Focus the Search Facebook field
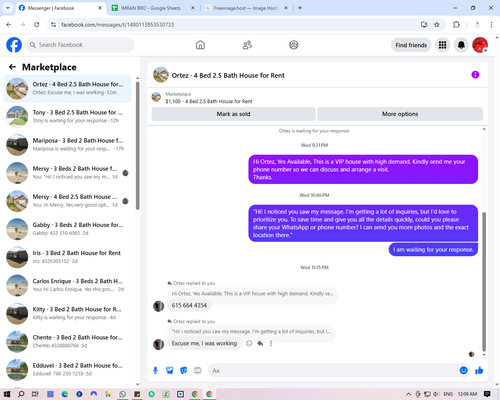Image resolution: width=500 pixels, height=400 pixels. point(80,45)
